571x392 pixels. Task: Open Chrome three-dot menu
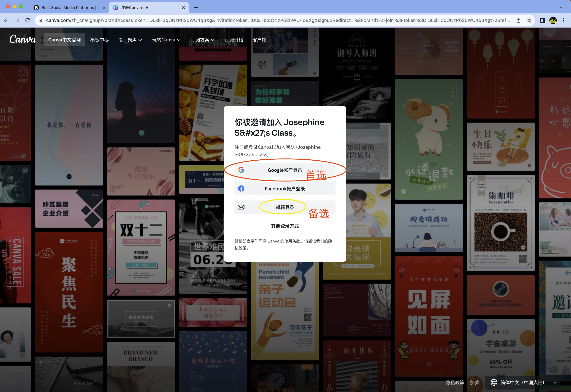tap(564, 20)
